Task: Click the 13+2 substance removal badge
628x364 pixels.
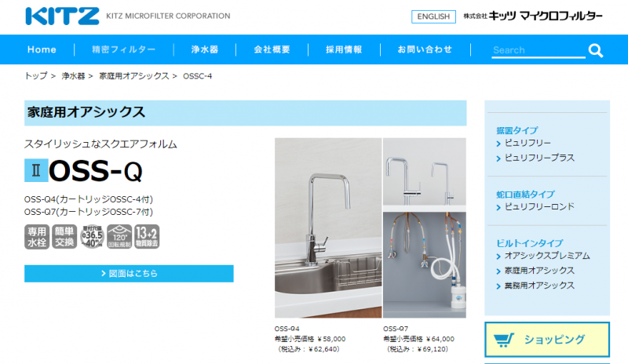Action: click(x=147, y=237)
